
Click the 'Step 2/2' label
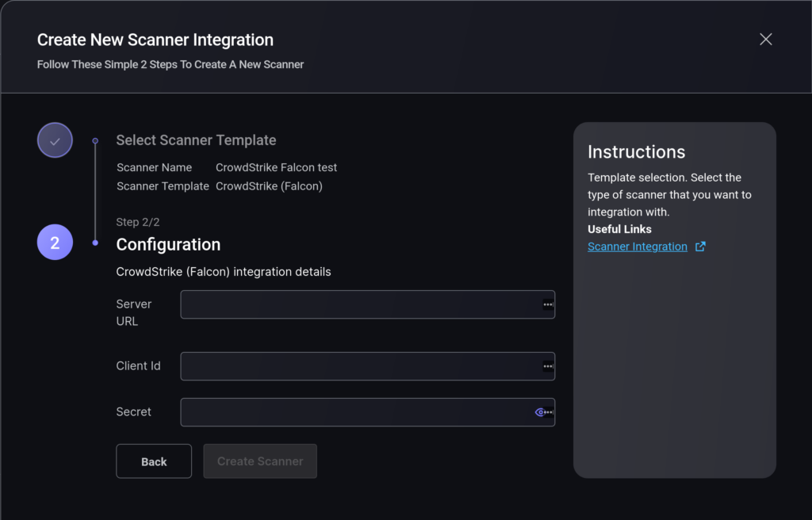(138, 222)
